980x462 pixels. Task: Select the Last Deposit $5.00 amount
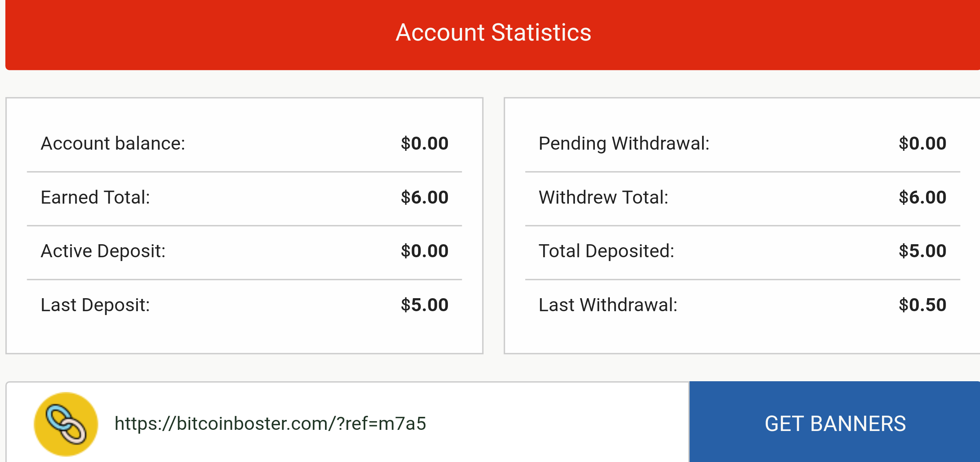coord(425,305)
